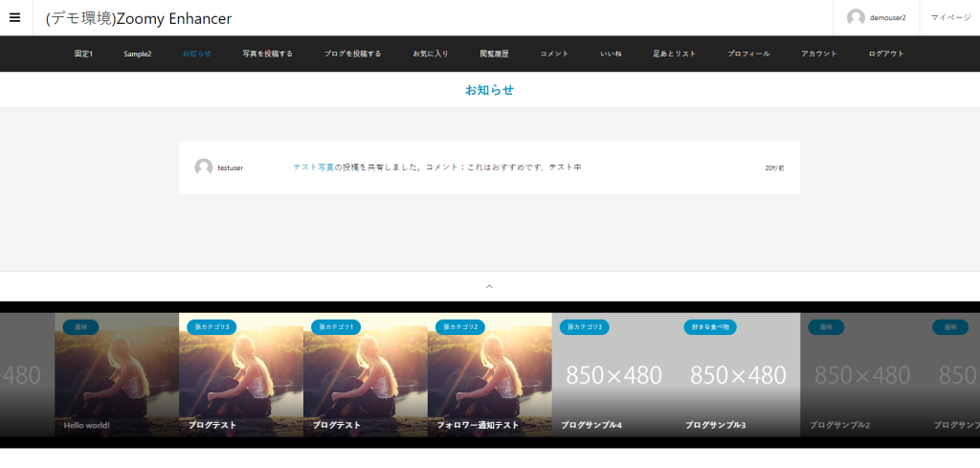Viewport: 980px width, 468px height.
Task: Choose ブログを投稿する menu item
Action: (352, 54)
